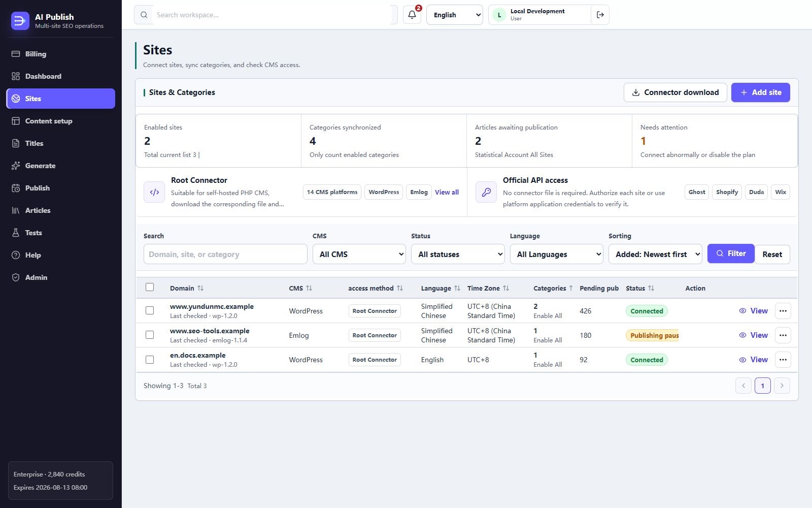Click the L avatar for Local Development
Image resolution: width=812 pixels, height=508 pixels.
tap(499, 15)
